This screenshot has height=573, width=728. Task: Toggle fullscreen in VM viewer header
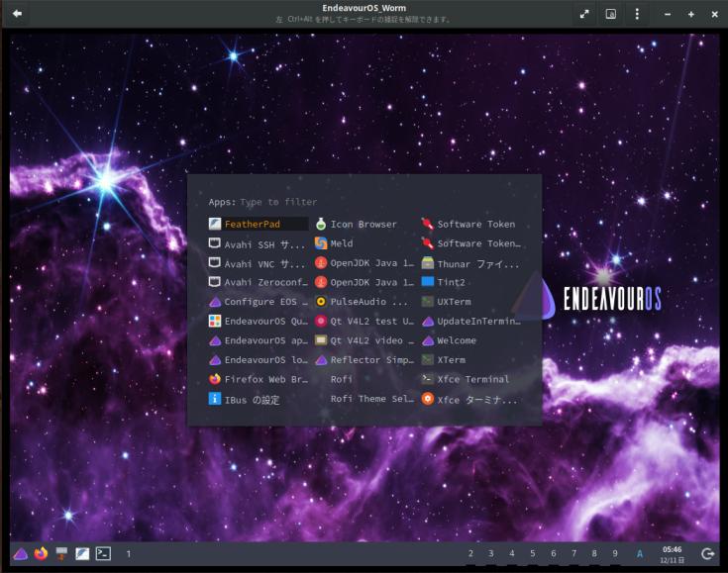pyautogui.click(x=584, y=14)
